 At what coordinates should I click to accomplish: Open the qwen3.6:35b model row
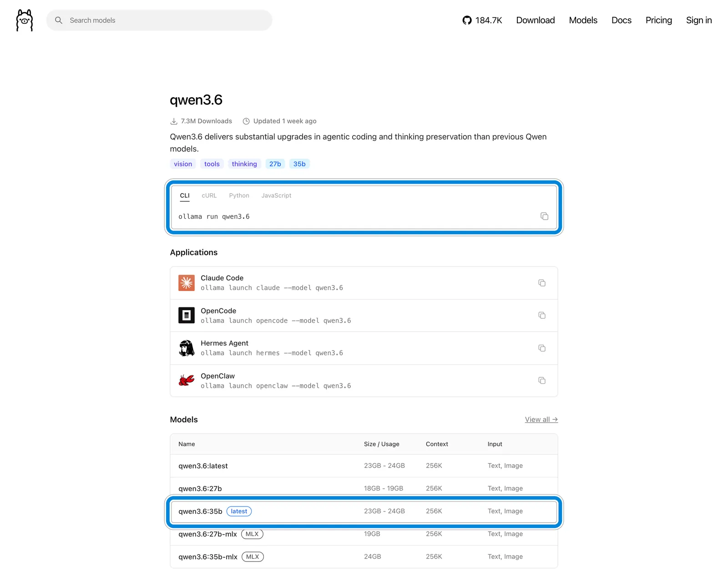pos(364,511)
